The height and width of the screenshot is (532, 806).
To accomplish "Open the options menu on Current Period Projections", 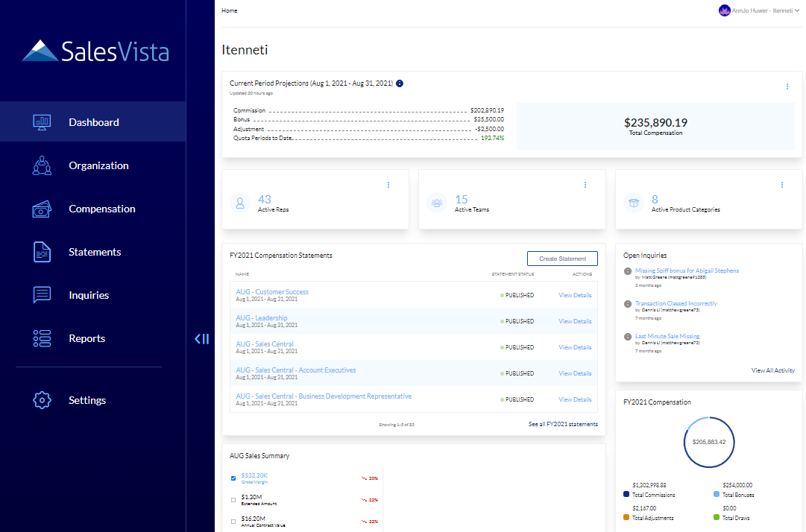I will (x=787, y=86).
